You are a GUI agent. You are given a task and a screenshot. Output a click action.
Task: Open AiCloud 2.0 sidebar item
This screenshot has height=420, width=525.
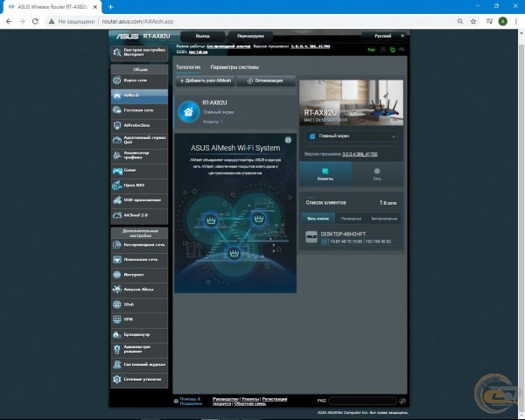pos(139,215)
